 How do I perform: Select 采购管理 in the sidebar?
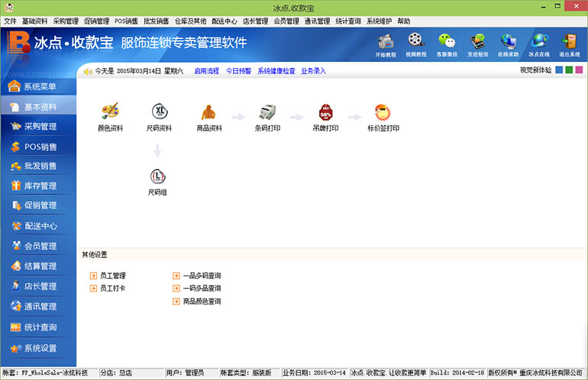click(x=38, y=127)
